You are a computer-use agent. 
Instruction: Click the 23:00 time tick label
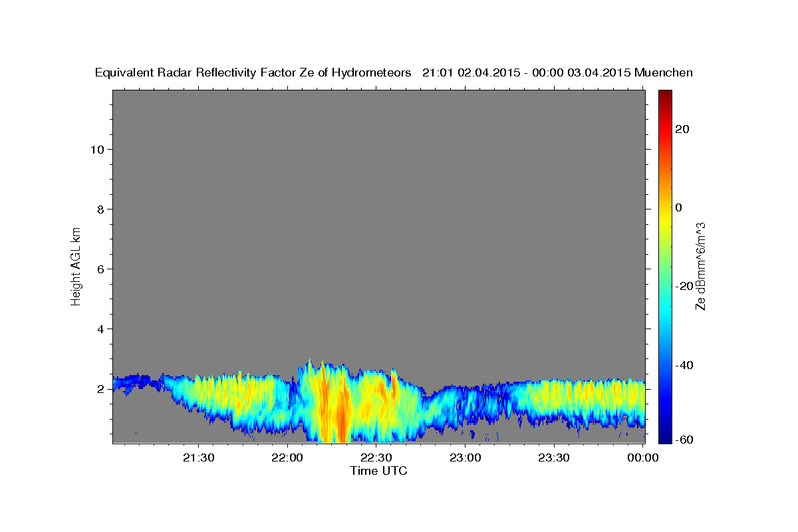(x=465, y=458)
